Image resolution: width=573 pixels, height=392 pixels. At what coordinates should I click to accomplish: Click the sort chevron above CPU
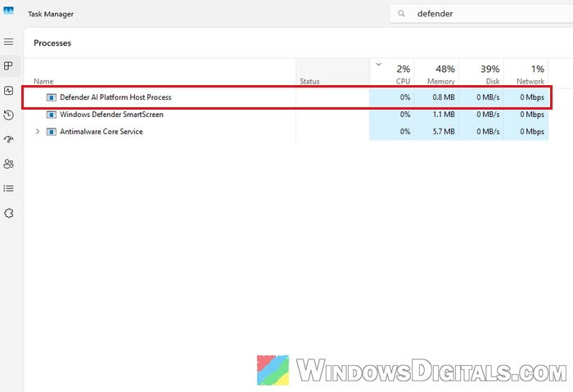coord(378,65)
